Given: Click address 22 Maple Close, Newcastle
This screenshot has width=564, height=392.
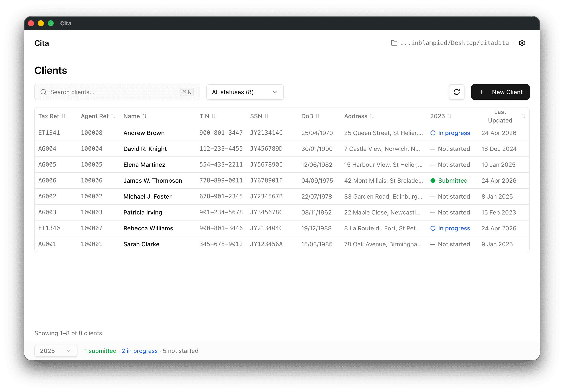Looking at the screenshot, I should [x=382, y=213].
